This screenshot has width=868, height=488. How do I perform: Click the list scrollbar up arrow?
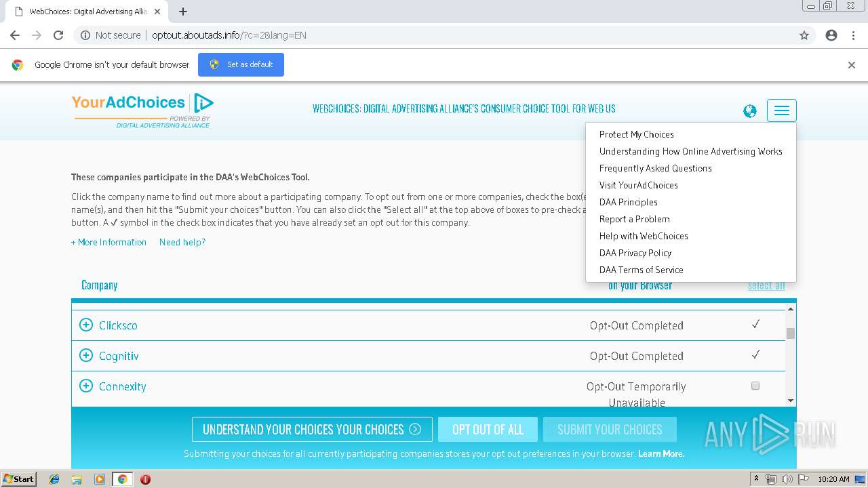(x=791, y=309)
